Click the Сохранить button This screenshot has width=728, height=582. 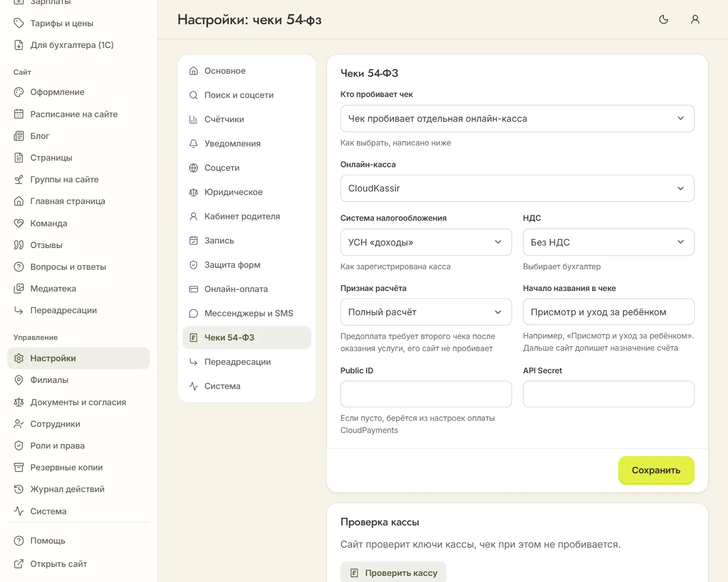[656, 470]
